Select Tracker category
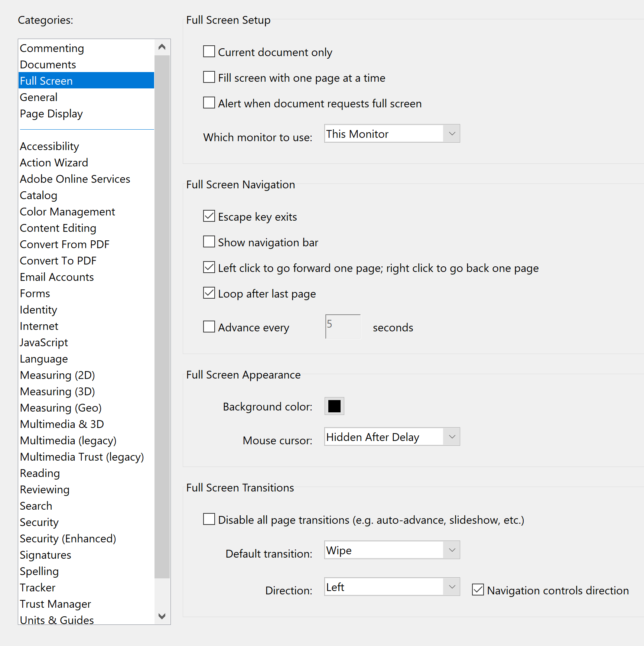The width and height of the screenshot is (644, 646). click(86, 588)
